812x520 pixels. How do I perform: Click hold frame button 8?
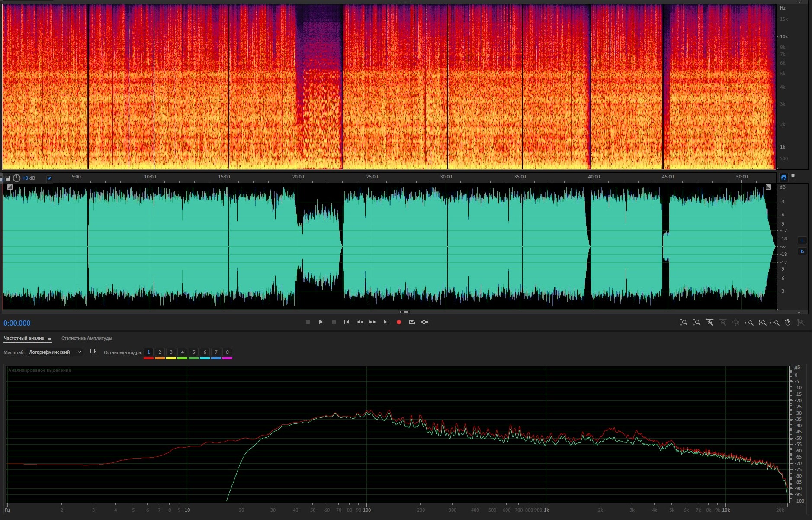227,352
